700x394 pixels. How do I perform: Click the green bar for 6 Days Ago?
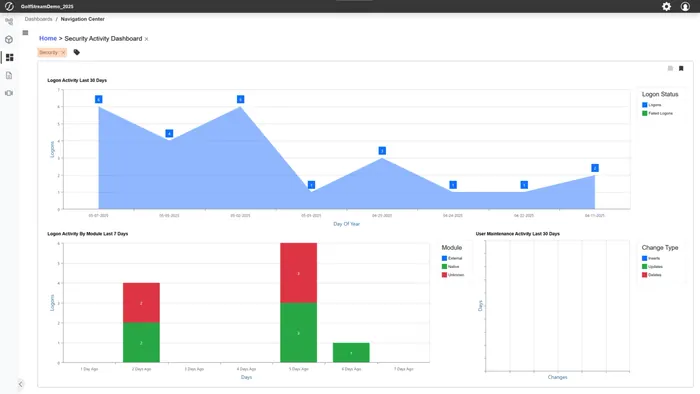click(x=351, y=353)
